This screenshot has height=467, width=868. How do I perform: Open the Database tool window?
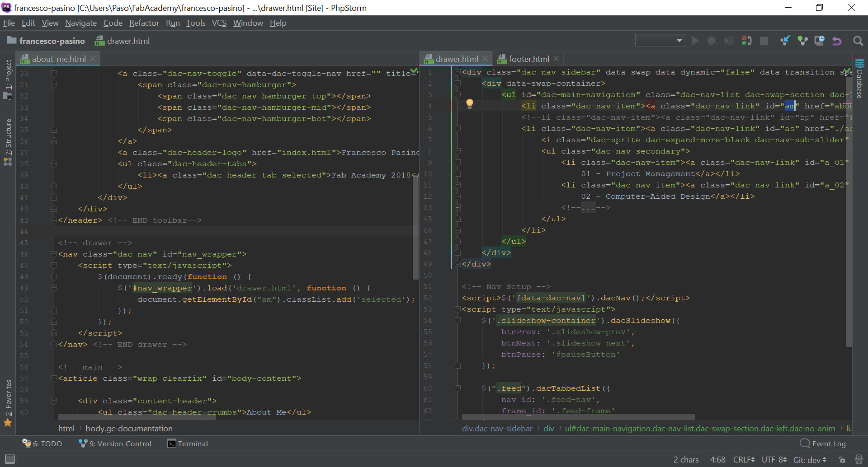coord(860,79)
